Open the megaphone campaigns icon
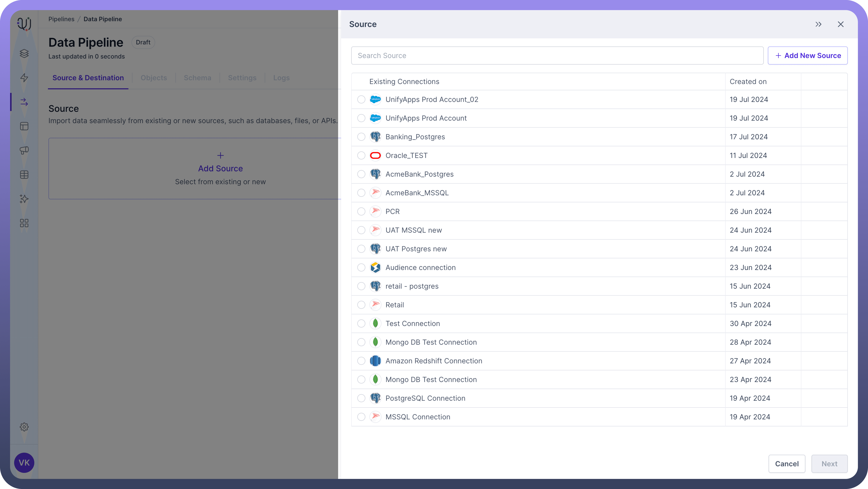868x489 pixels. coord(24,150)
